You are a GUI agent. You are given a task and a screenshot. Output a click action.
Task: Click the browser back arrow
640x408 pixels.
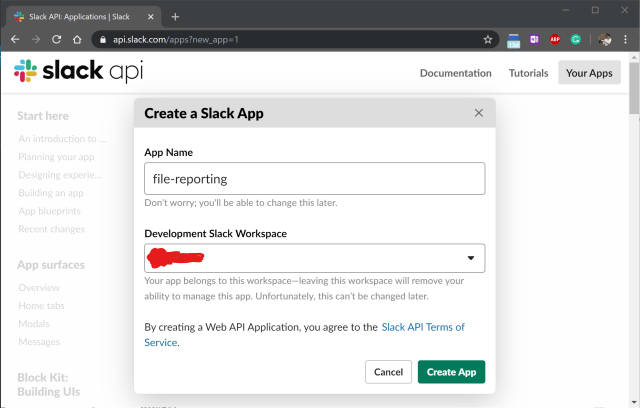(15, 40)
